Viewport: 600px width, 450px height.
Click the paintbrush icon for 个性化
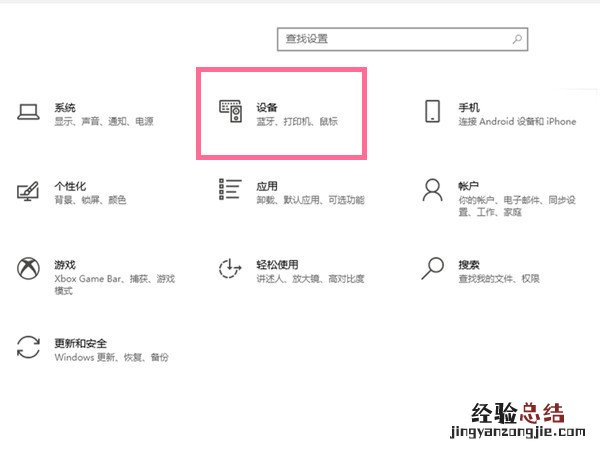(28, 191)
